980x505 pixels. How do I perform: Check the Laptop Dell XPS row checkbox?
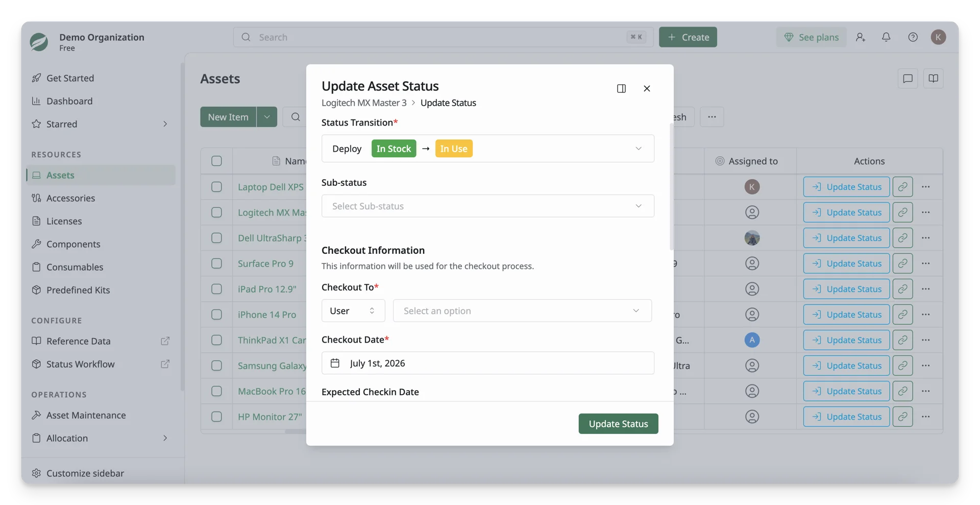216,187
